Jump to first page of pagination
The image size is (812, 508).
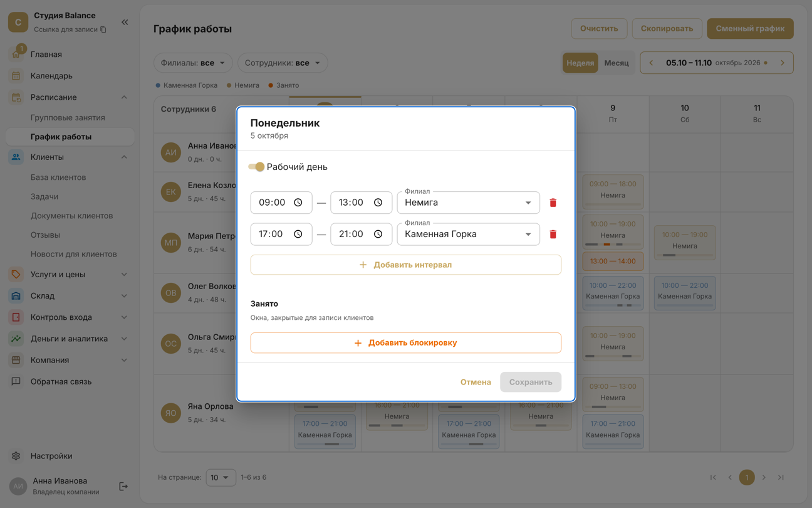click(x=713, y=477)
